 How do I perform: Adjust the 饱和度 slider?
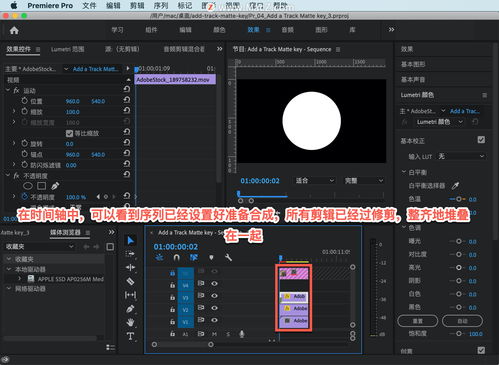point(458,333)
